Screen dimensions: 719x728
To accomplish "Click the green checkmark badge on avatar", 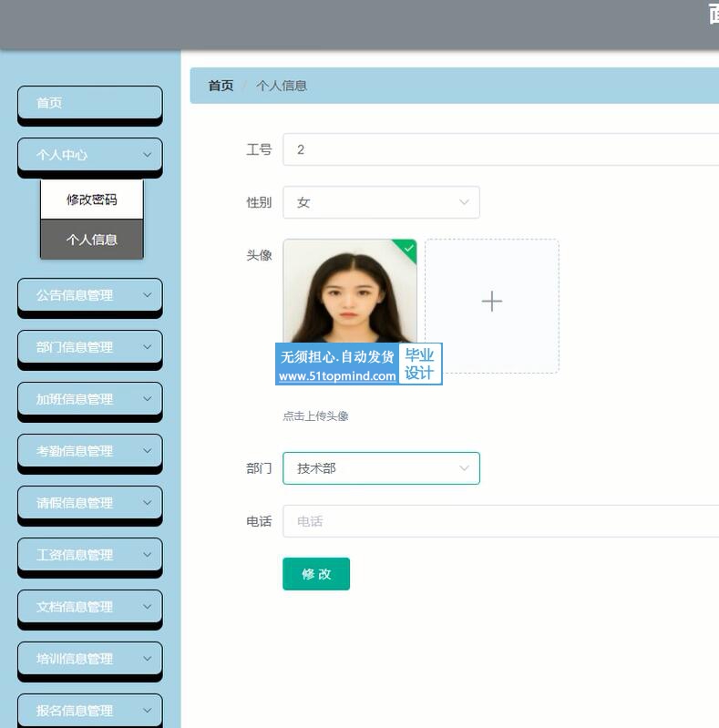I will 407,248.
